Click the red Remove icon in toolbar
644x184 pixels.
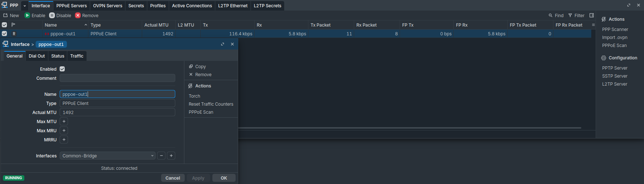pos(78,15)
